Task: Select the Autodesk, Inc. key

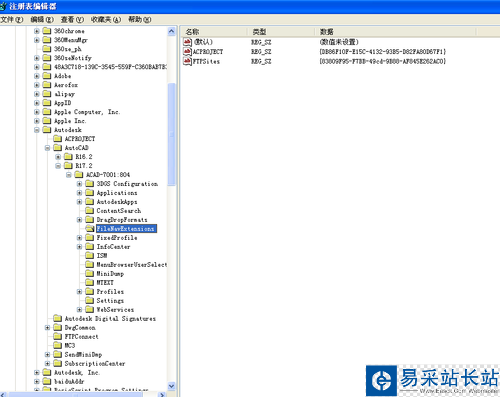Action: coord(77,373)
